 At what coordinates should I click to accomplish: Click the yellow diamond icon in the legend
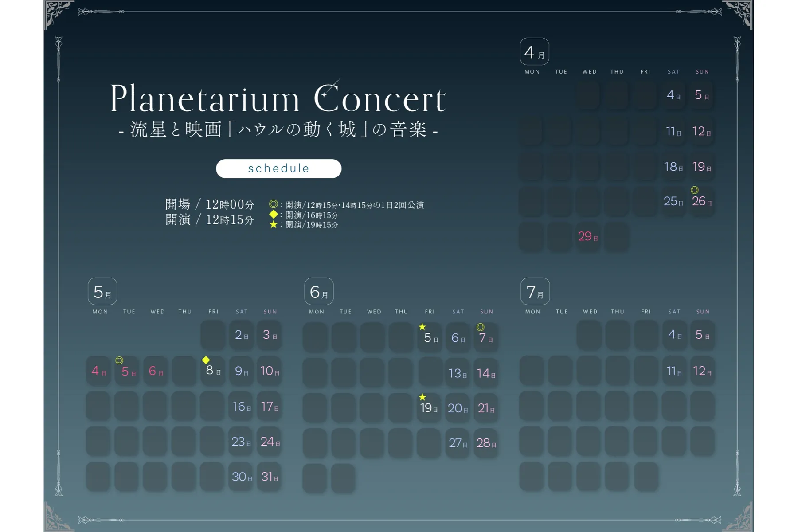274,214
